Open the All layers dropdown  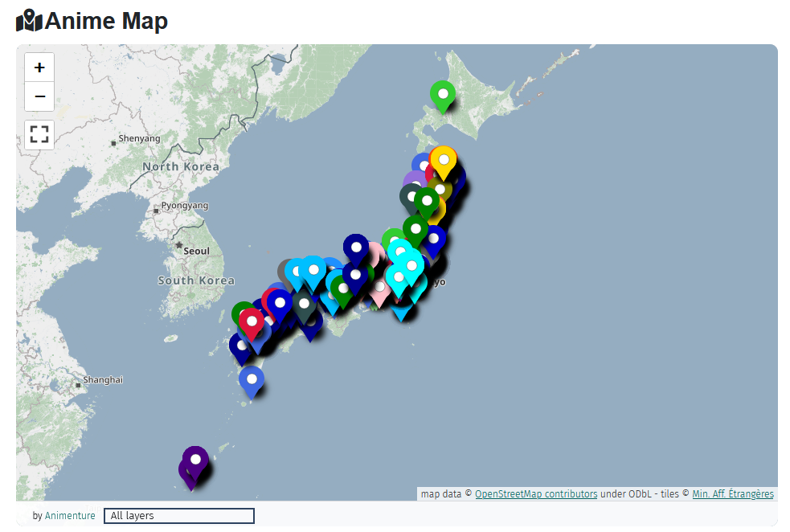tap(178, 516)
